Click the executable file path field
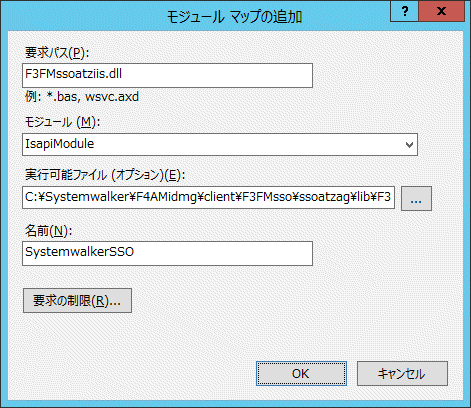The width and height of the screenshot is (471, 408). coord(208,197)
